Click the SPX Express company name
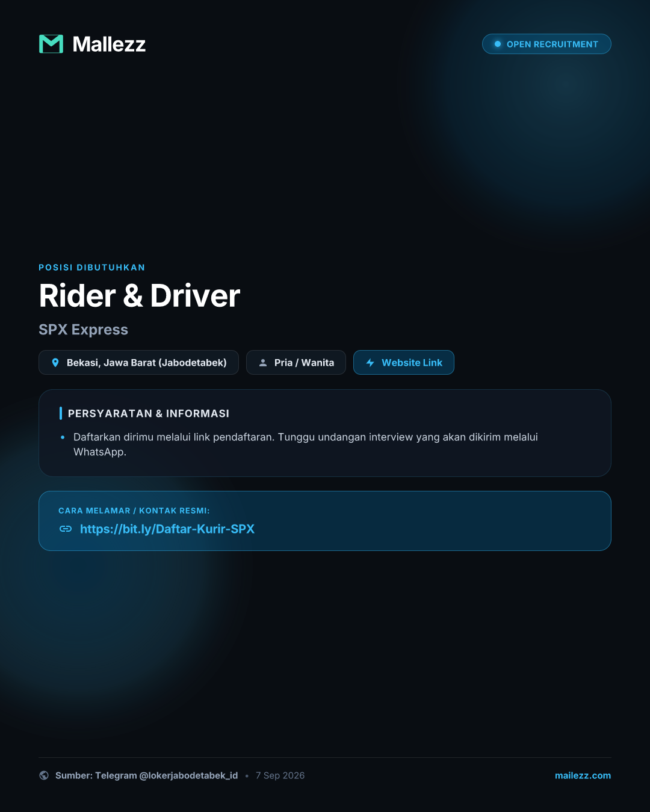This screenshot has height=812, width=650. [84, 330]
